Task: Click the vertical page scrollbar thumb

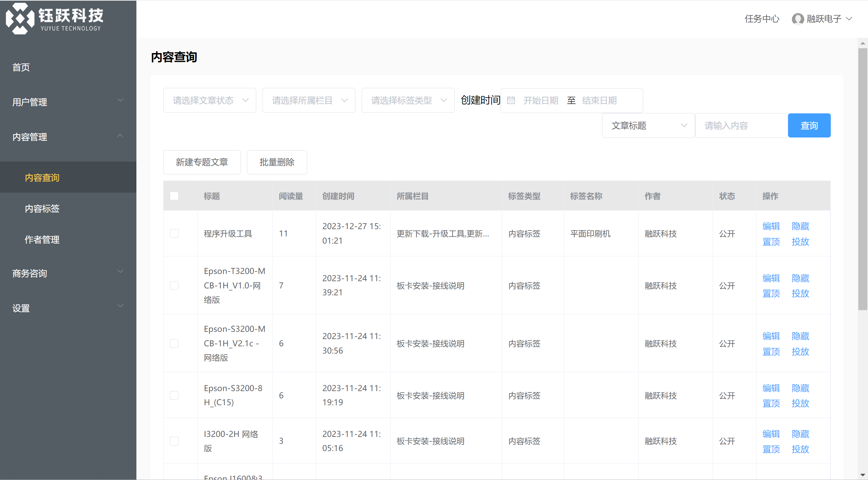Action: click(862, 179)
